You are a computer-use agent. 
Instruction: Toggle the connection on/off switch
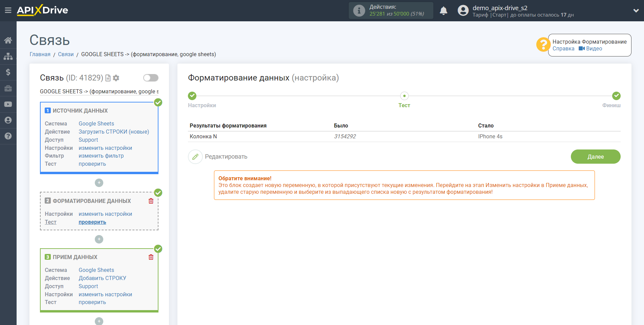pyautogui.click(x=151, y=78)
